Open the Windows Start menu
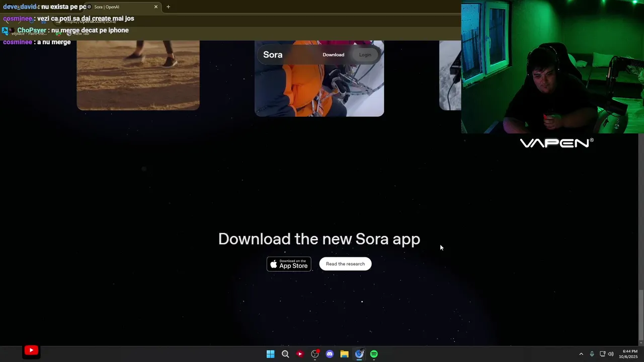The height and width of the screenshot is (362, 644). (270, 354)
